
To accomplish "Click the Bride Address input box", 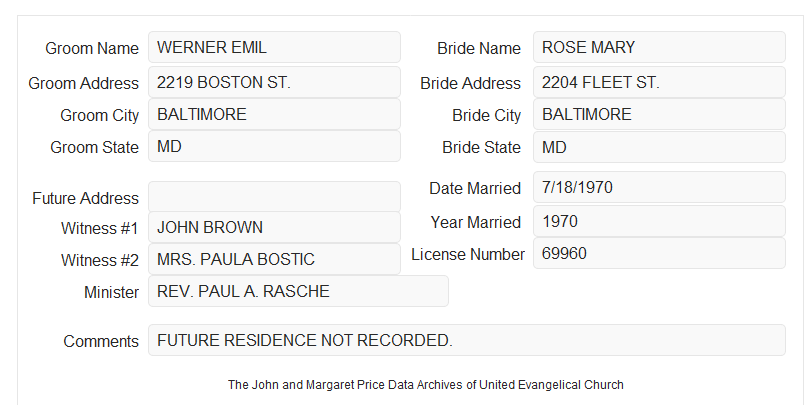I will click(659, 82).
